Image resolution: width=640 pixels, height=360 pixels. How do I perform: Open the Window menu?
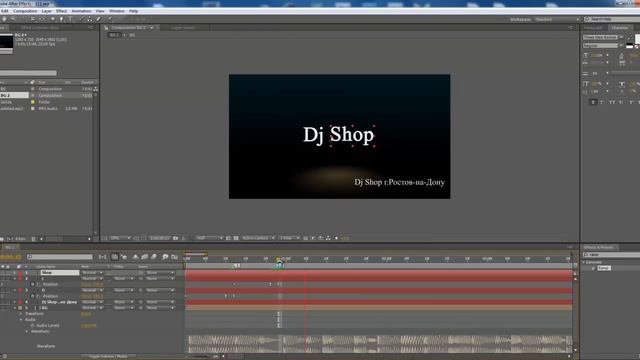coord(117,11)
